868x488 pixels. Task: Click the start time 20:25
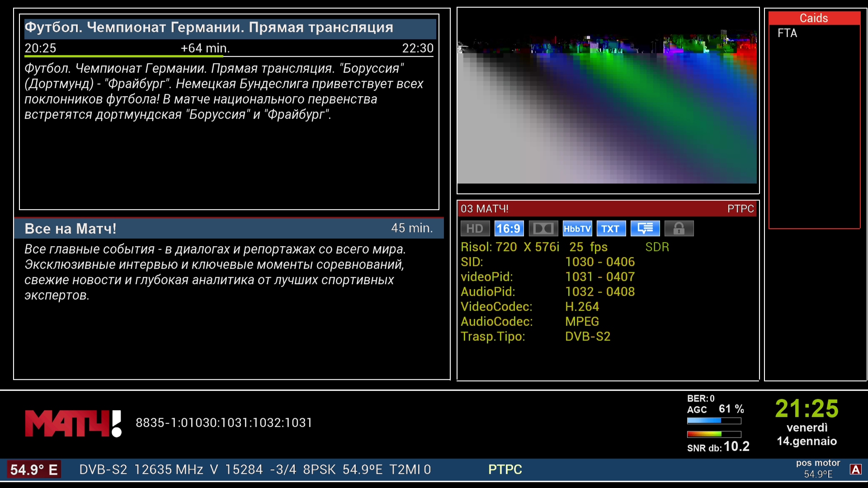point(40,48)
